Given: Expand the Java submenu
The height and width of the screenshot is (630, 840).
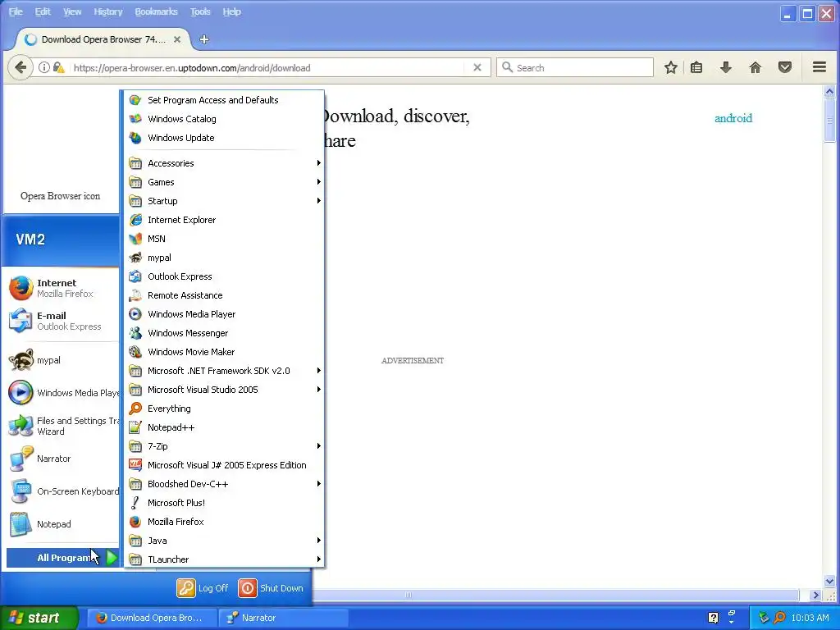Looking at the screenshot, I should 224,541.
